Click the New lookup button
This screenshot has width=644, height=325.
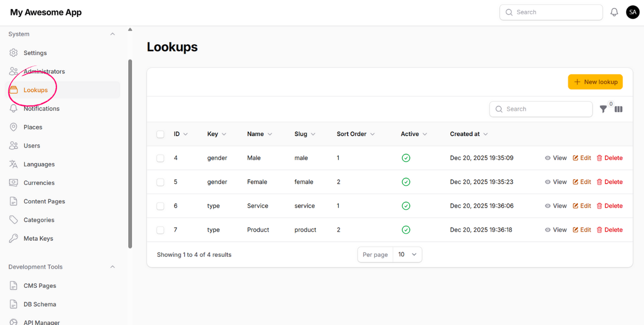(x=595, y=82)
